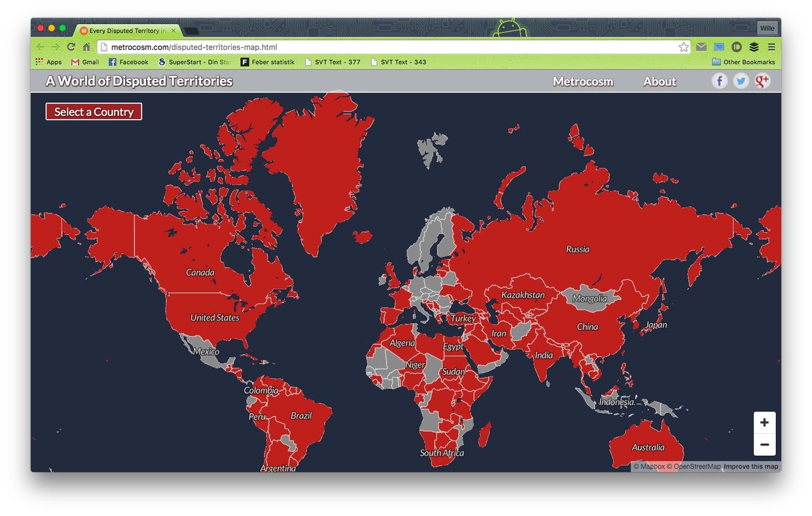Click the South Africa map label

click(442, 453)
